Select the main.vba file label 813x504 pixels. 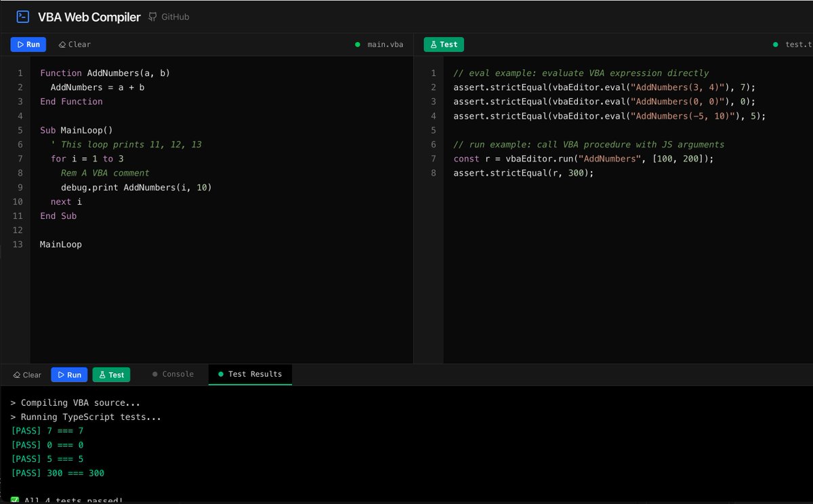pos(385,45)
